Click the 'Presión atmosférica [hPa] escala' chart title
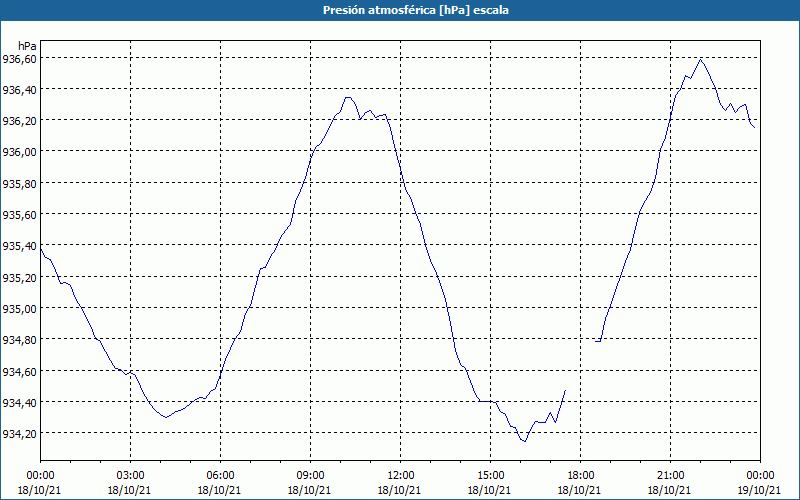 click(415, 10)
